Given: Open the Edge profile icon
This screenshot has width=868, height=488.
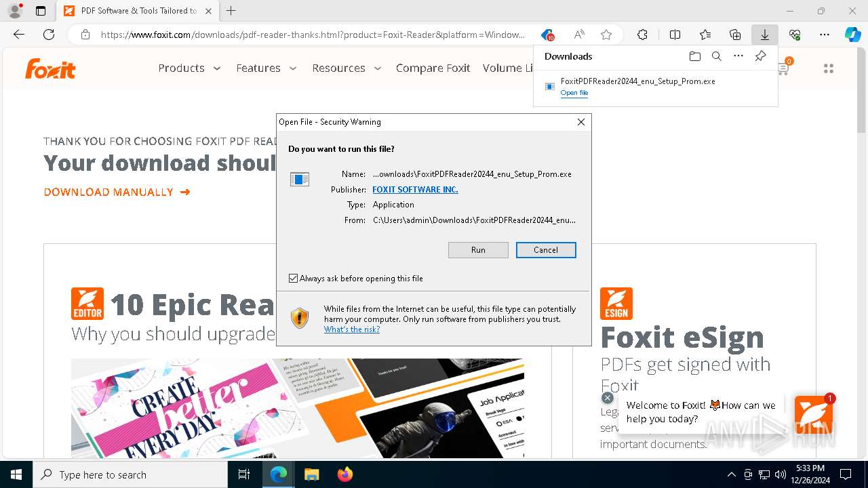Looking at the screenshot, I should pos(15,11).
